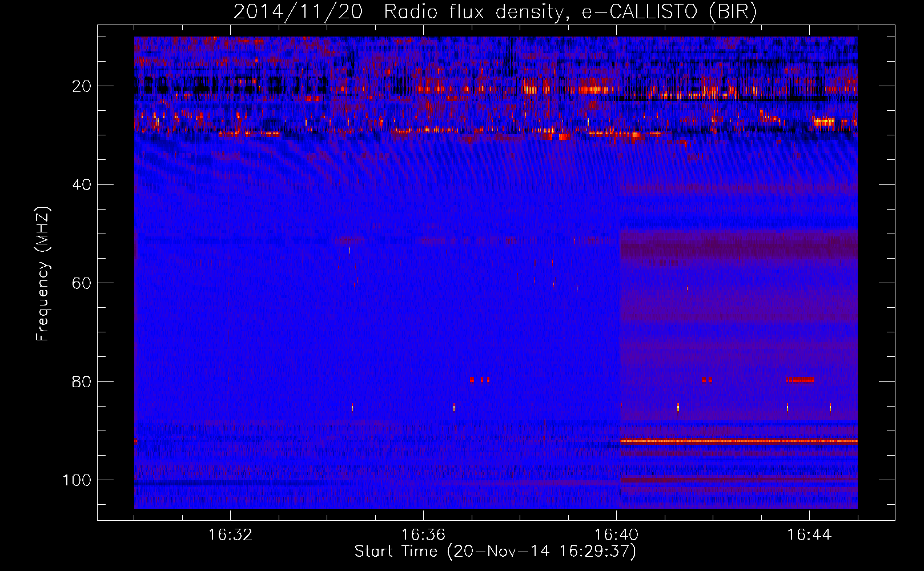Click the 'Frequency (MHZ)' axis label
Screen dimensions: 924x571
click(43, 274)
